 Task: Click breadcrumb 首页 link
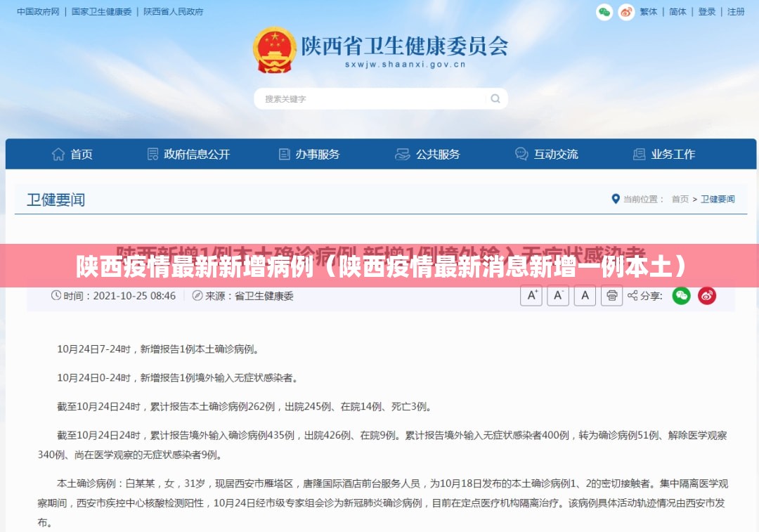[680, 199]
